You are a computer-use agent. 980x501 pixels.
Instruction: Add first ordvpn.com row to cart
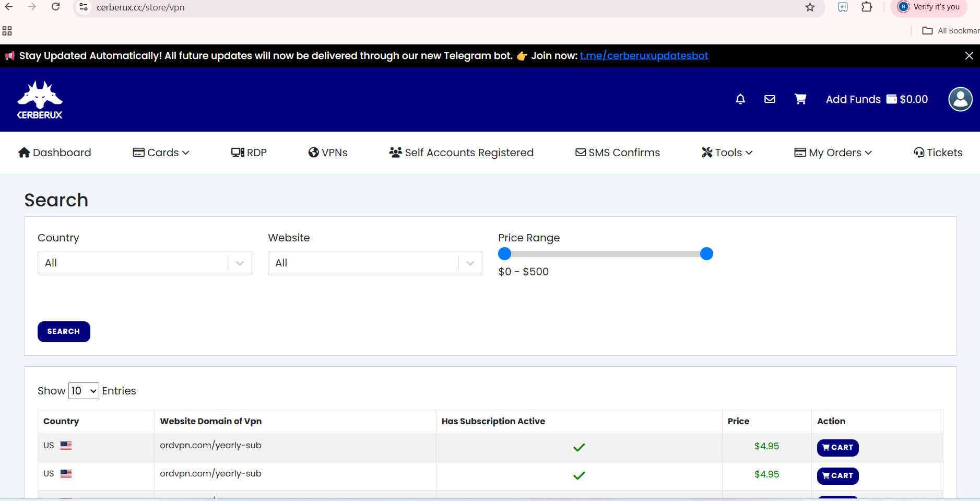(837, 448)
